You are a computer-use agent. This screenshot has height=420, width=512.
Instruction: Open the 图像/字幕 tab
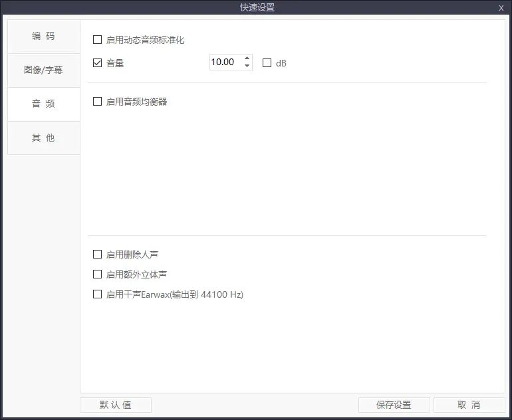pyautogui.click(x=43, y=70)
